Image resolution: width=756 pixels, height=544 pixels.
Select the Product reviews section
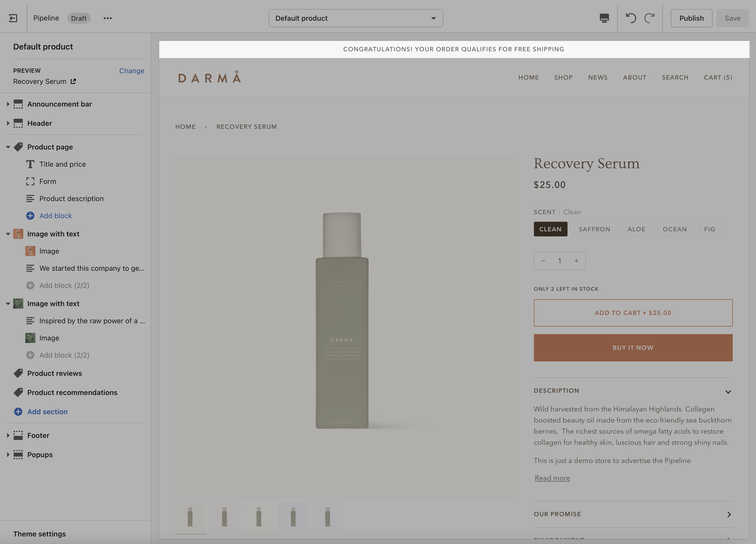tap(54, 373)
